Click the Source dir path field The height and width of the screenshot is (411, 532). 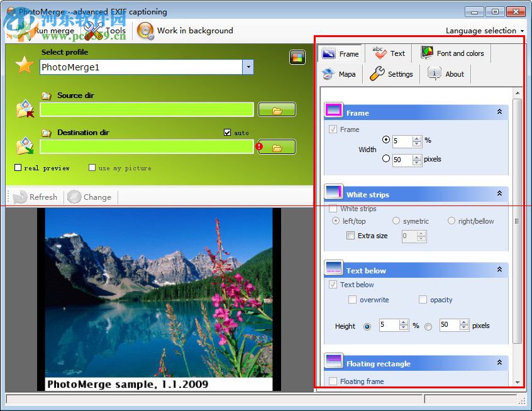coord(147,109)
